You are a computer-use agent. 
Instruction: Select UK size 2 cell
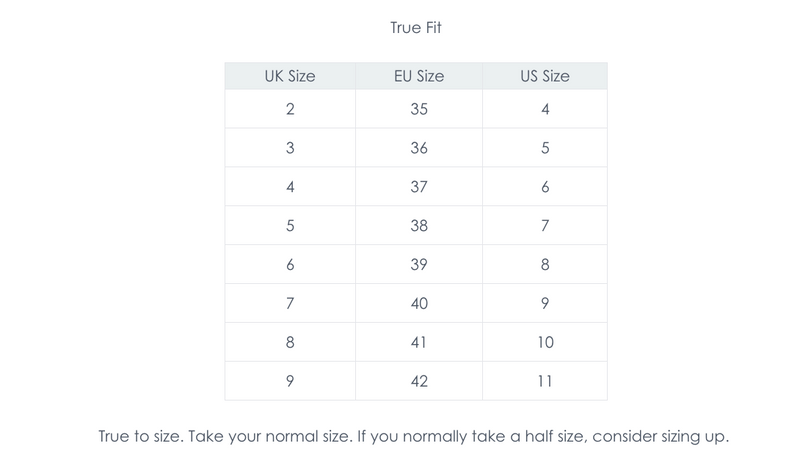[289, 109]
